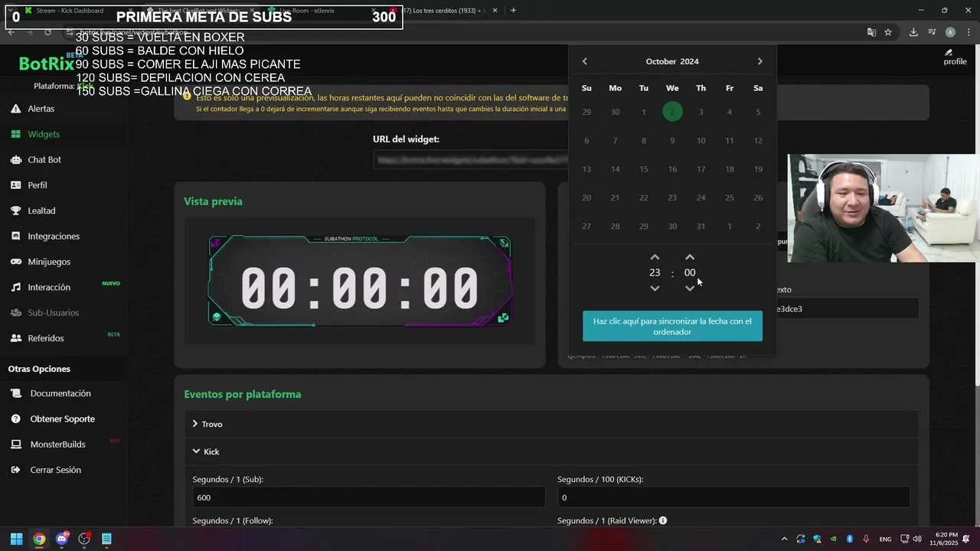The width and height of the screenshot is (980, 551).
Task: Click the Obtener Soporte help icon
Action: (x=15, y=419)
